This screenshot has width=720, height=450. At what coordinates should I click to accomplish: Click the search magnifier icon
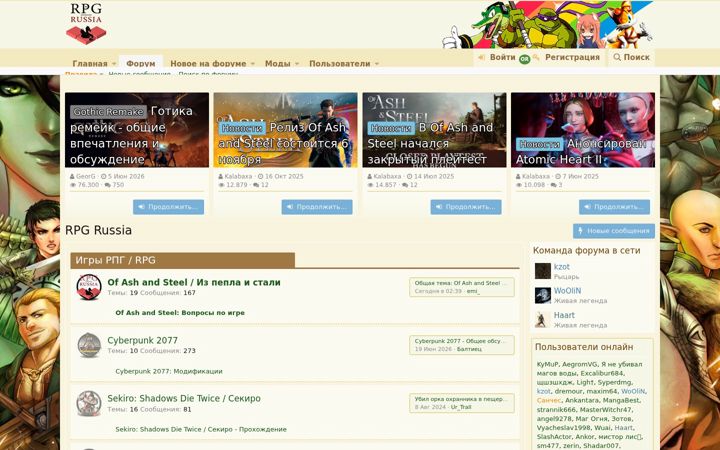pos(617,57)
